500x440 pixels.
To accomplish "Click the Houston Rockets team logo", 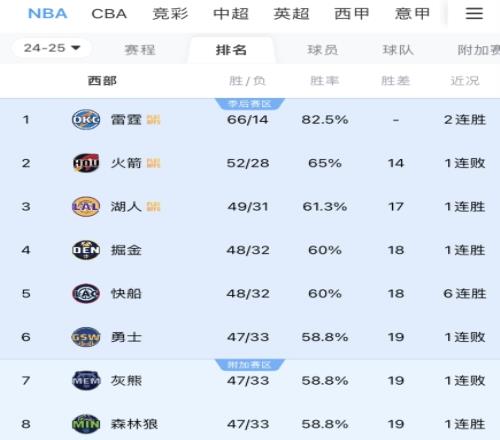I will (x=86, y=163).
